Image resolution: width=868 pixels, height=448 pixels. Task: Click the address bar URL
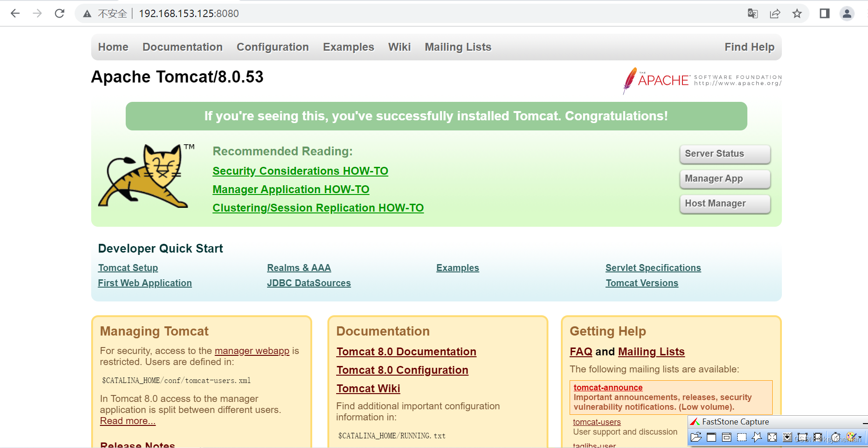coord(189,14)
